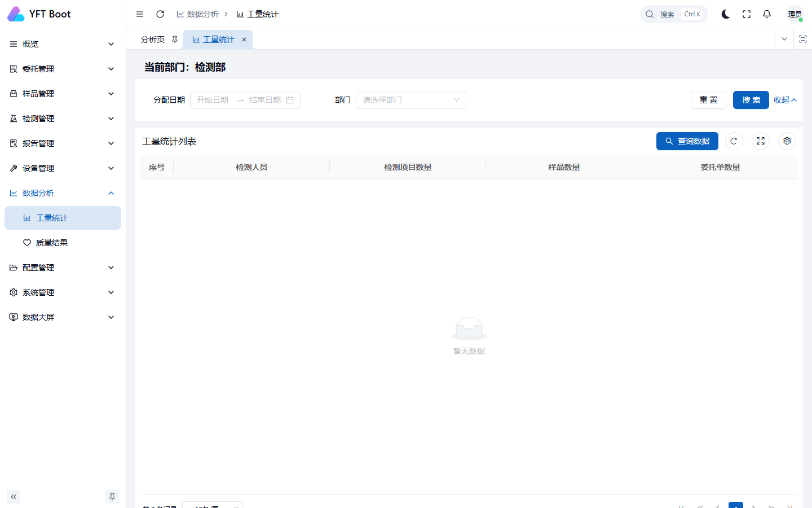
Task: Expand the 报告管理 menu
Action: point(63,143)
